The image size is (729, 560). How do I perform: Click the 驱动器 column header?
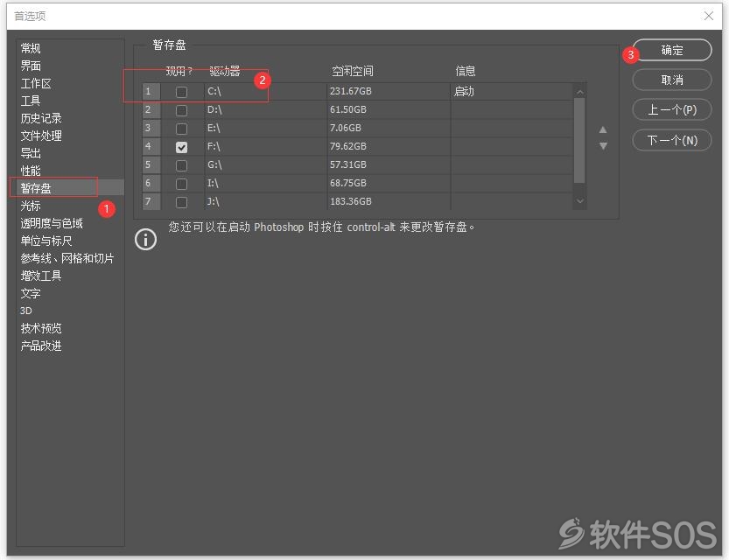pyautogui.click(x=225, y=71)
